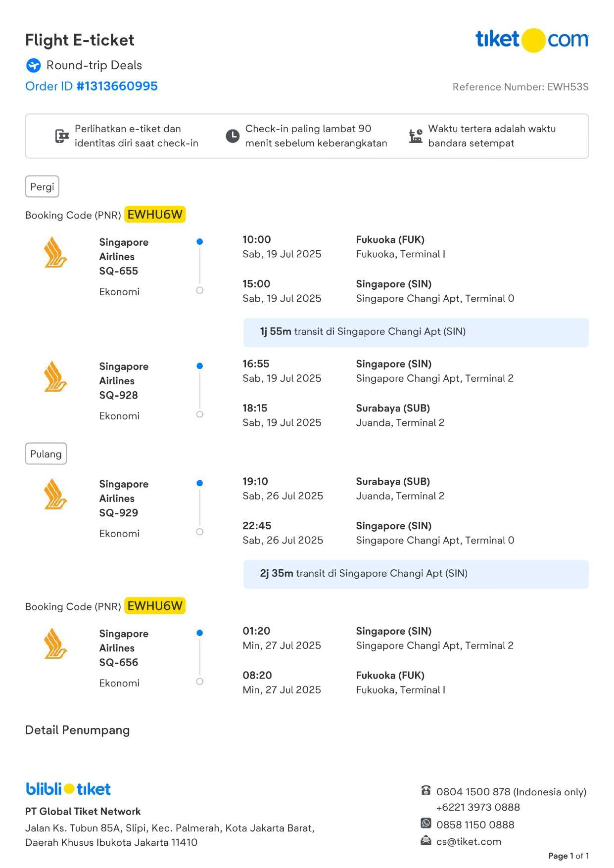This screenshot has height=868, width=614.
Task: Select the Pergi label tag
Action: pos(42,187)
